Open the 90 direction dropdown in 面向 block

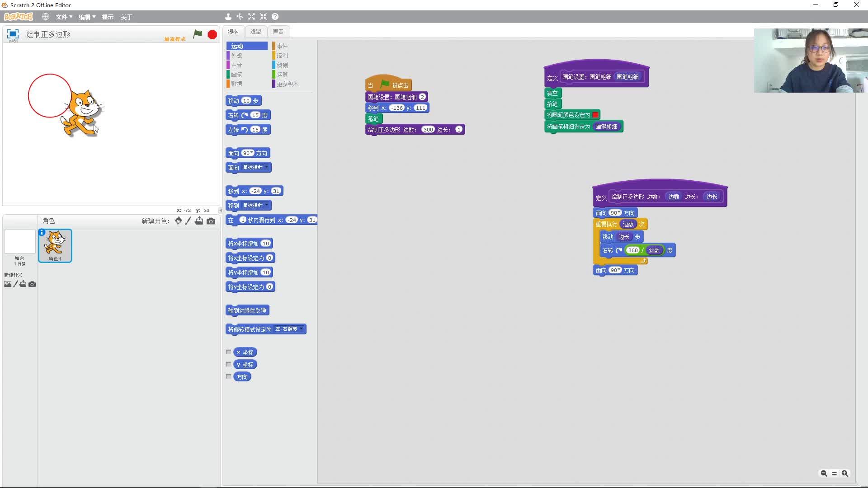(x=251, y=153)
